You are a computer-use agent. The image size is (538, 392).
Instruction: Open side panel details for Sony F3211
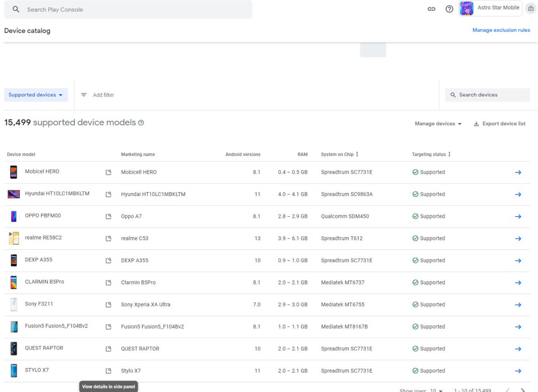(x=108, y=305)
